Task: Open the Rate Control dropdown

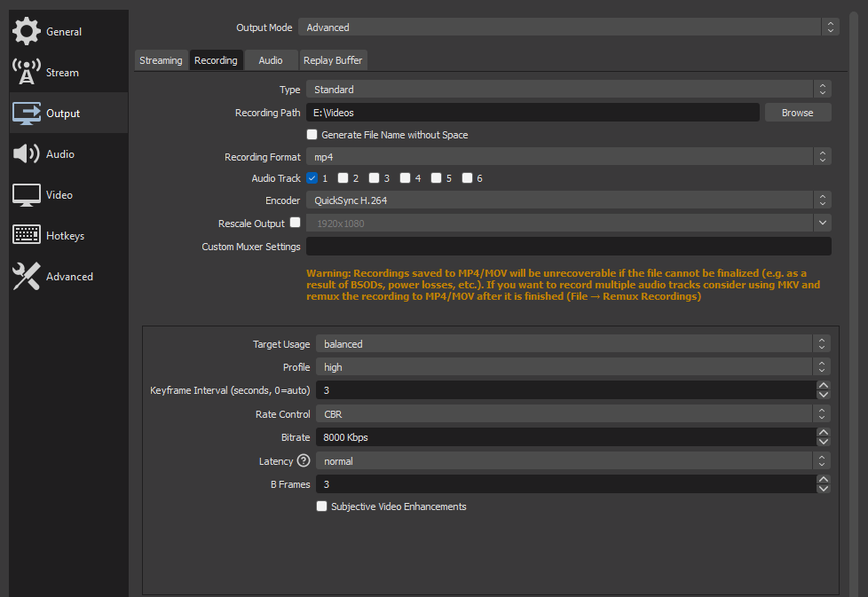Action: [x=572, y=413]
